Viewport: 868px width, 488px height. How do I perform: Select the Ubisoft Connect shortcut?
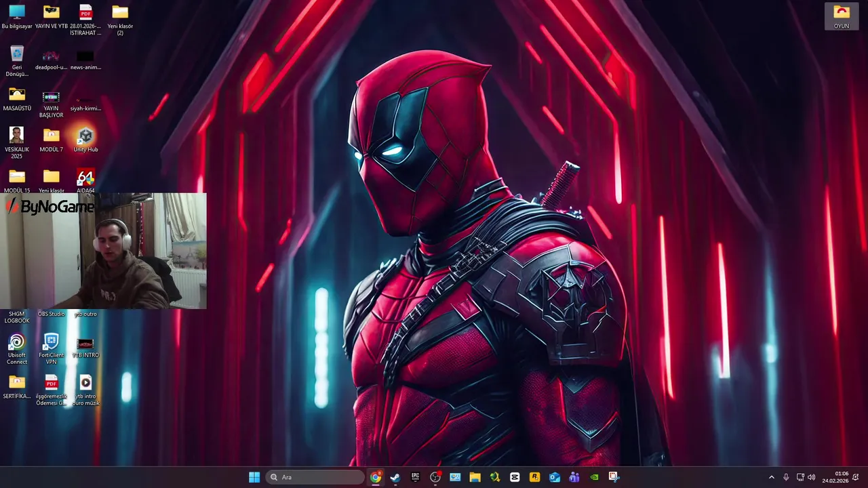17,349
